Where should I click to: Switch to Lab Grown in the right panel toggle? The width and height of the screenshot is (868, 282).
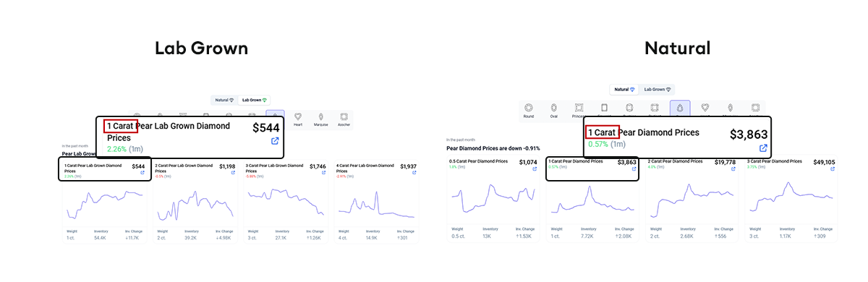tap(658, 90)
